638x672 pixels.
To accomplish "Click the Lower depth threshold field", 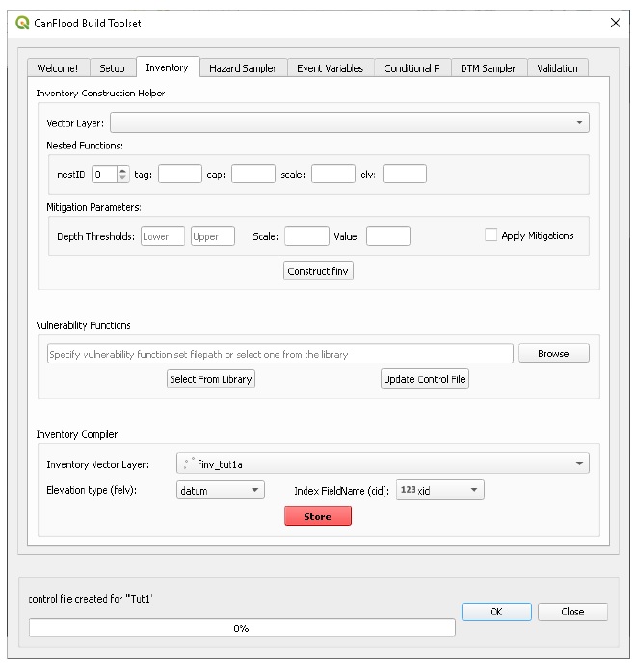I will pos(163,235).
